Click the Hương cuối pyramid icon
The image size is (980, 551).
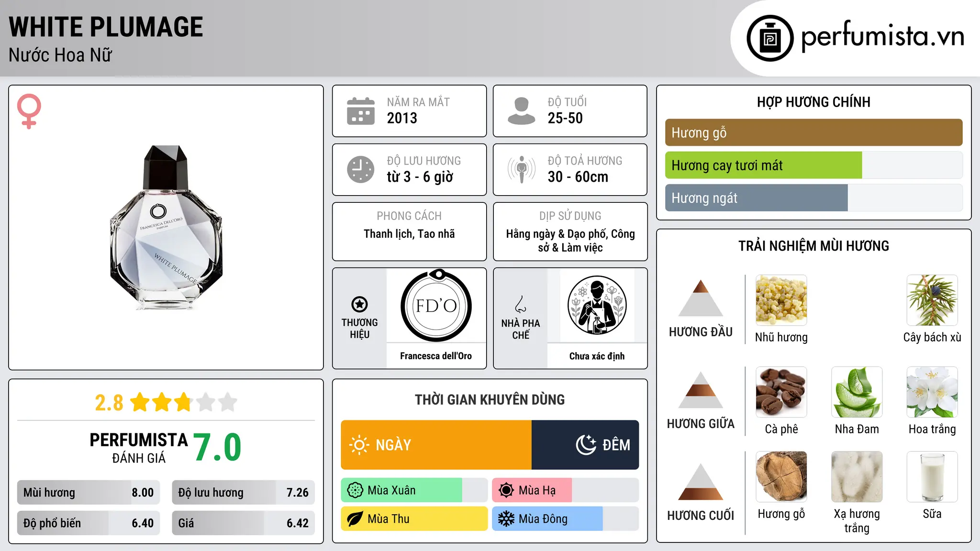(701, 482)
